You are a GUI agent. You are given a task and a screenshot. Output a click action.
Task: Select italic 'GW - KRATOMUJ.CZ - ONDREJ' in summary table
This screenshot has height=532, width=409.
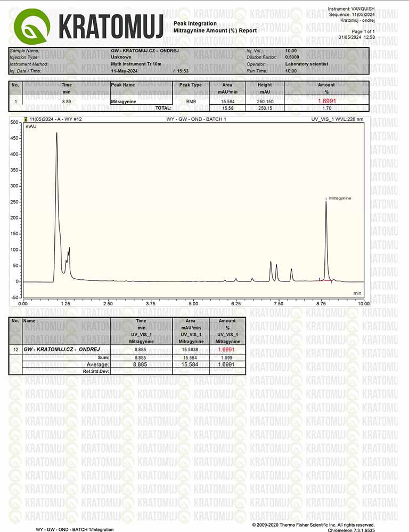pos(61,349)
